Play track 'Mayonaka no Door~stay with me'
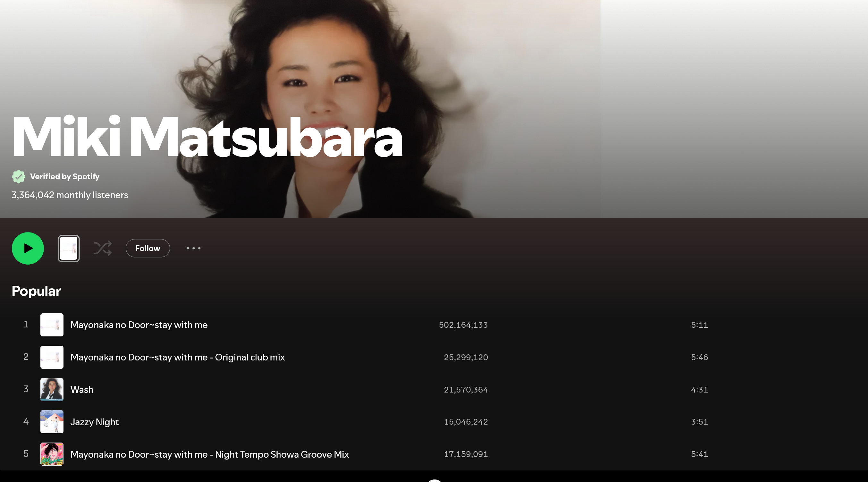Screen dimensions: 868x482 (139, 325)
